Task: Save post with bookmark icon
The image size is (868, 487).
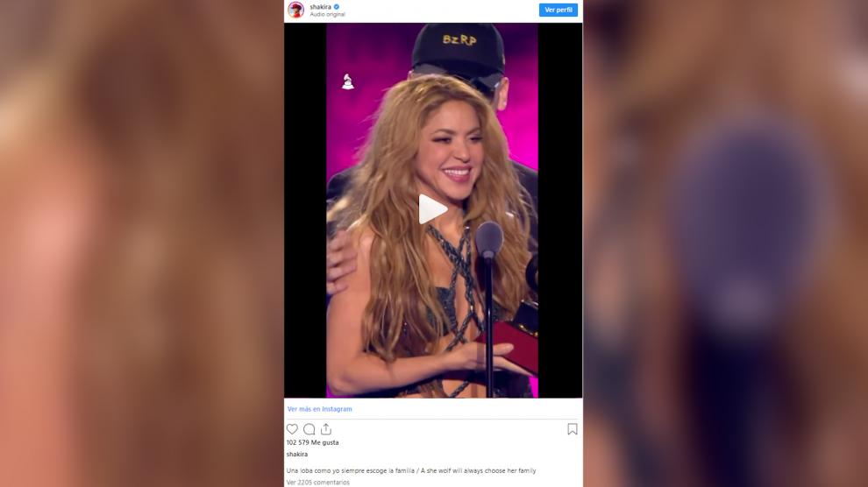Action: click(x=573, y=429)
